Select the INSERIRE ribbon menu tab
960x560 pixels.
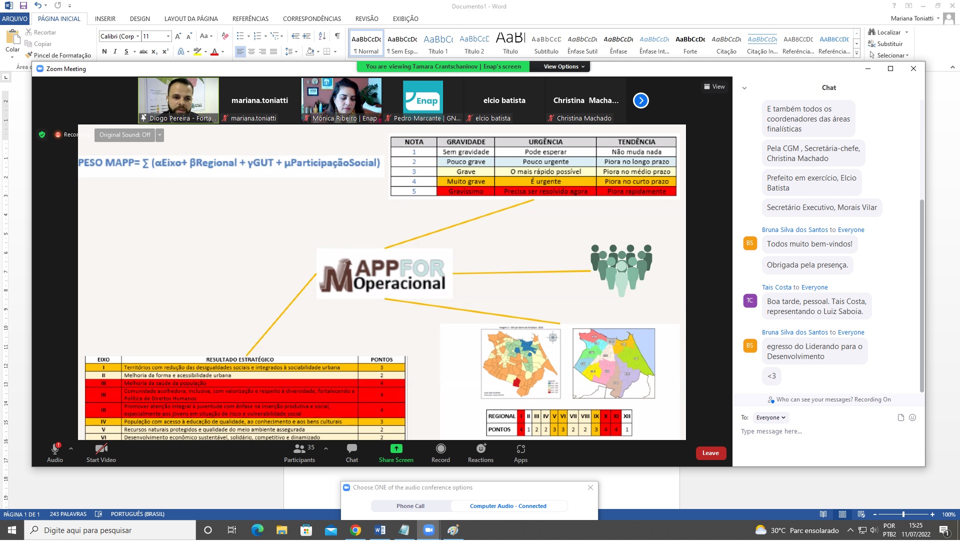pos(104,18)
